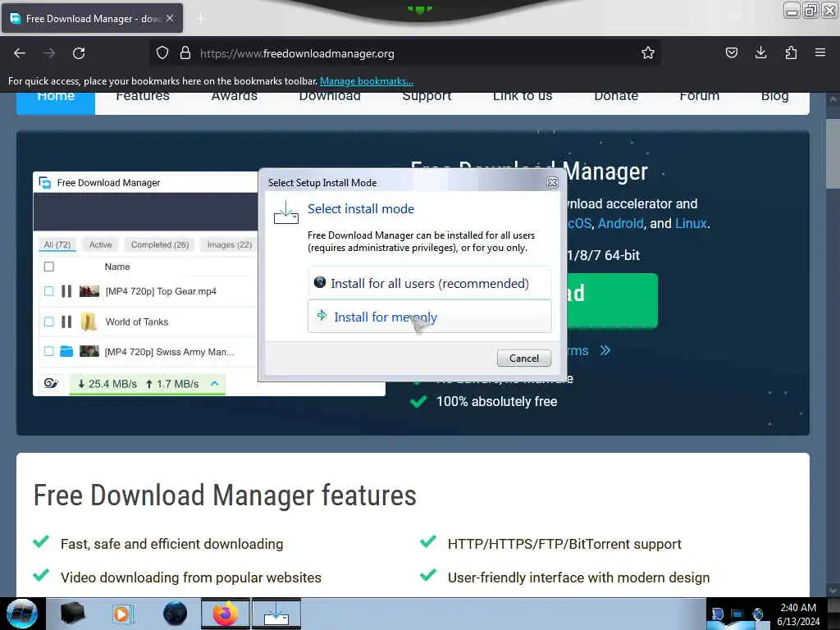The width and height of the screenshot is (840, 630).
Task: Click the pause icon on Top Gear.mp4
Action: [x=66, y=291]
